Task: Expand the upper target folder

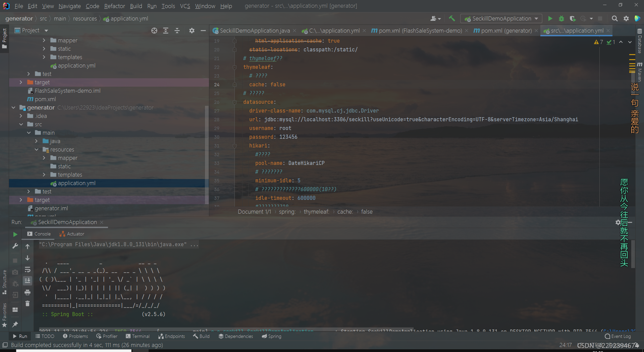Action: tap(21, 83)
